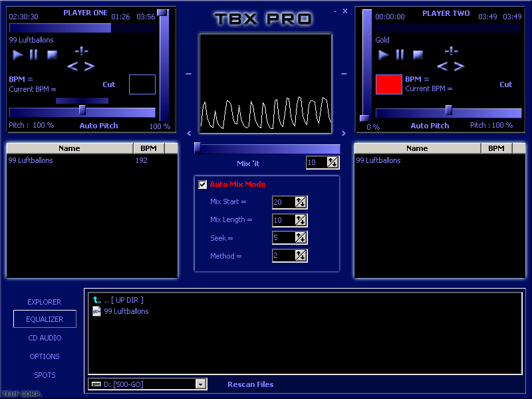
Task: Click the right arrow below the waveform display
Action: point(344,134)
